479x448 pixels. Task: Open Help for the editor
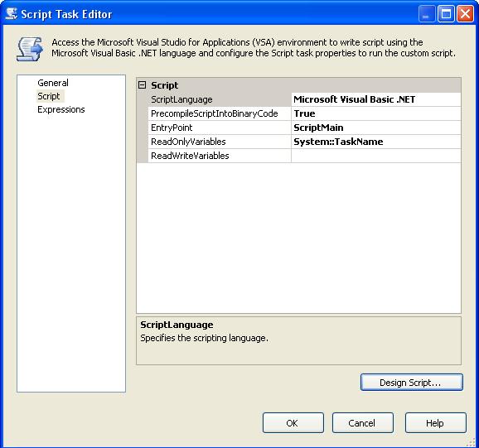coord(436,422)
